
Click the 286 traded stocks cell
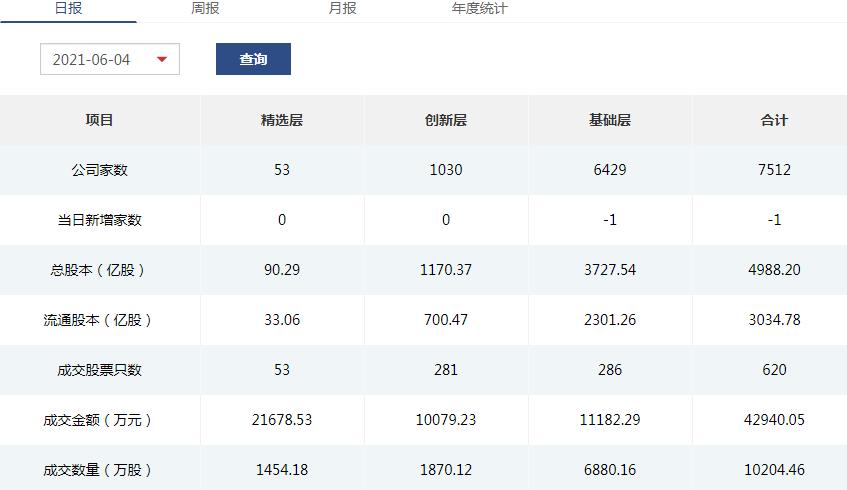610,370
